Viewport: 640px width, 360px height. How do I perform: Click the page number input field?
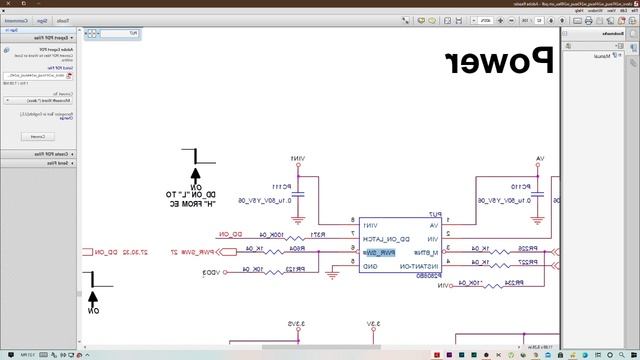[x=539, y=20]
